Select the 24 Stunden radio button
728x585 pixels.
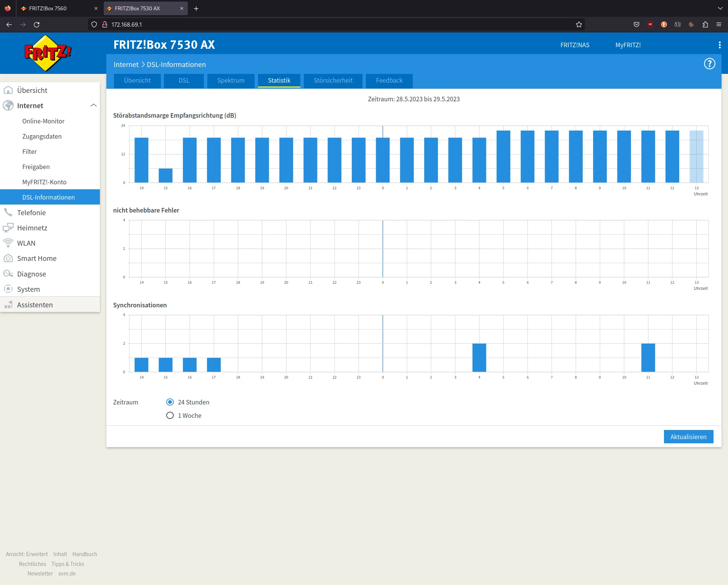(x=170, y=402)
